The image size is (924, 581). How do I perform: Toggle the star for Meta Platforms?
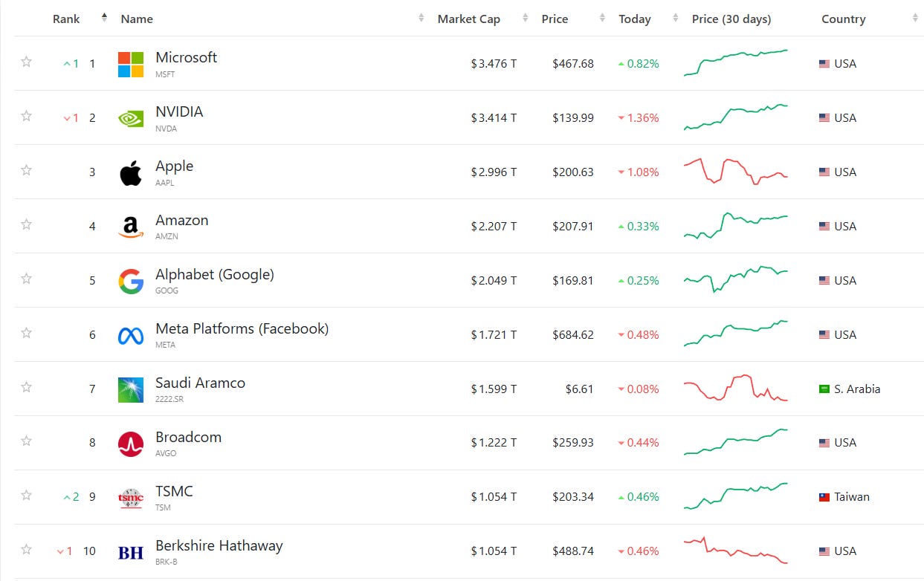click(x=26, y=333)
